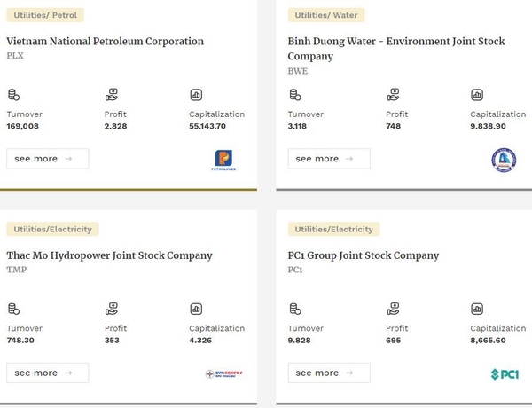532x408 pixels.
Task: Open see more for Vietnam National Petroleum
Action: click(x=48, y=159)
